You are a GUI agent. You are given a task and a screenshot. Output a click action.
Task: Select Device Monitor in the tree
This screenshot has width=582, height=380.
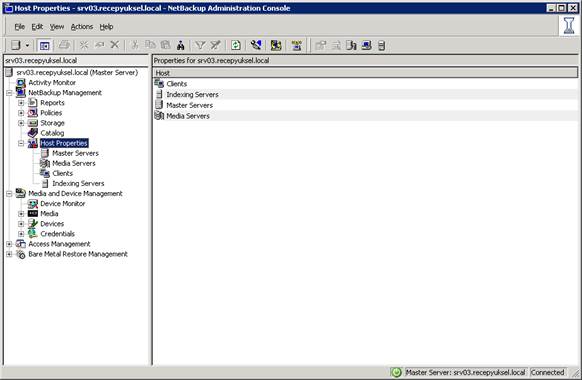(x=63, y=203)
